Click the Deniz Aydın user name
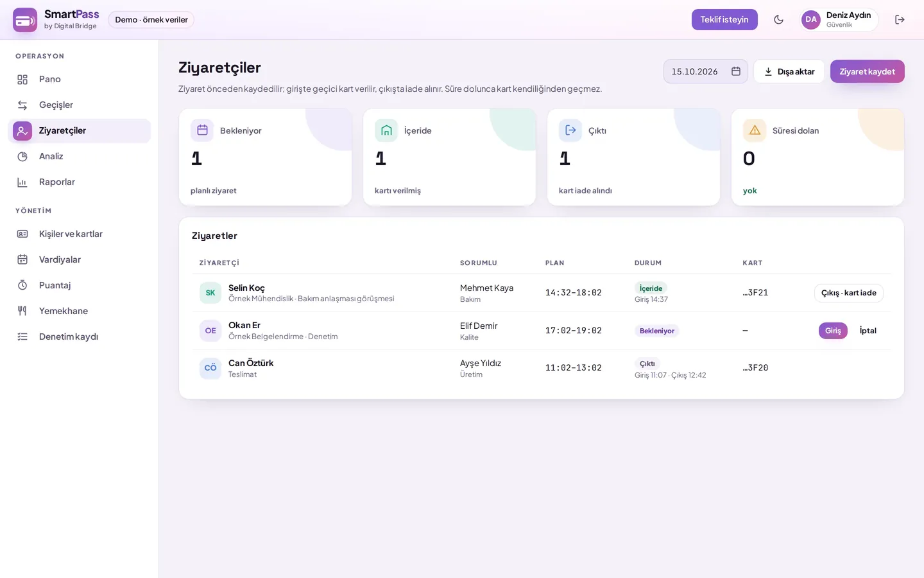The width and height of the screenshot is (924, 578). (x=848, y=15)
